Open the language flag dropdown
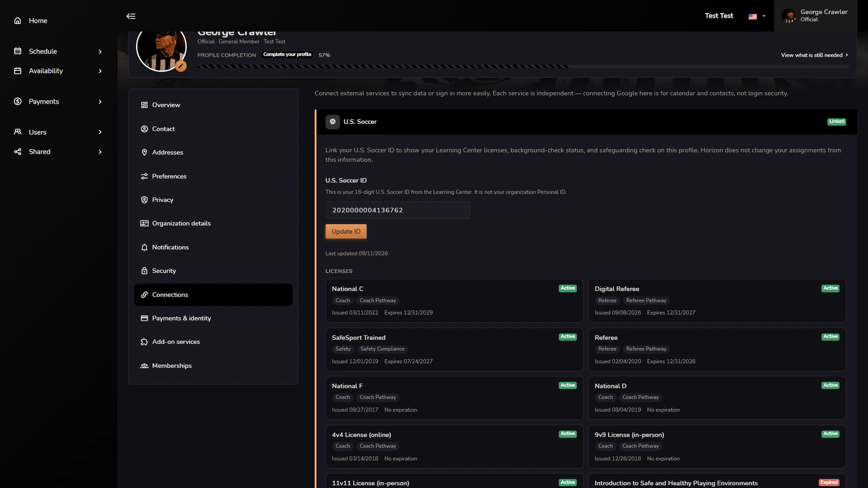This screenshot has width=868, height=488. [x=757, y=16]
